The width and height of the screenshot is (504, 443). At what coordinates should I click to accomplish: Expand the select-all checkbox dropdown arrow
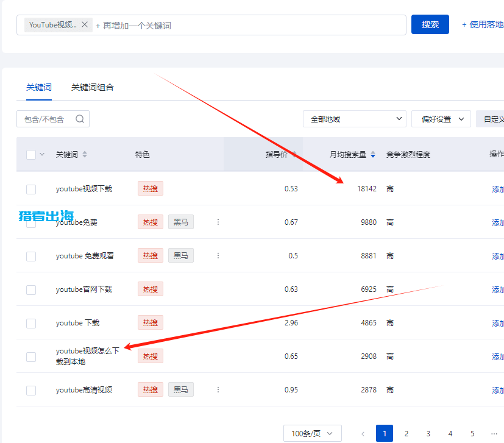pos(42,154)
